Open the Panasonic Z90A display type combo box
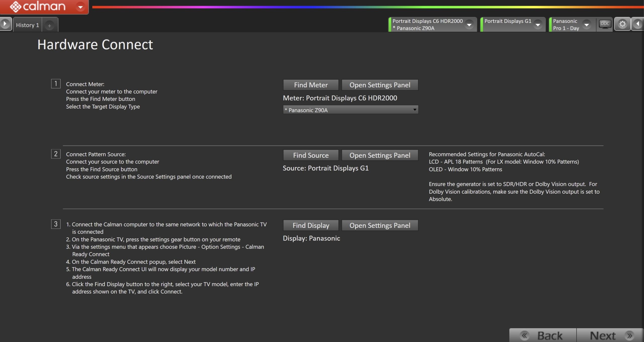644x342 pixels. coord(350,110)
